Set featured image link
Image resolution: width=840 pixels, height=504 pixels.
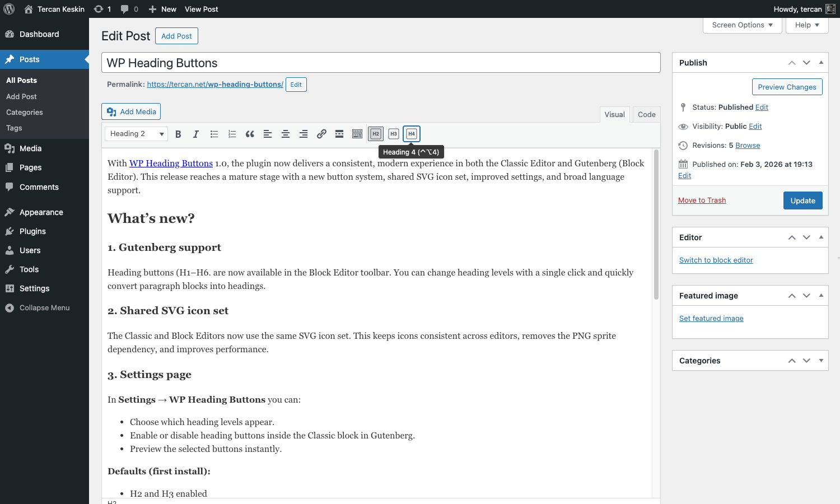tap(711, 319)
